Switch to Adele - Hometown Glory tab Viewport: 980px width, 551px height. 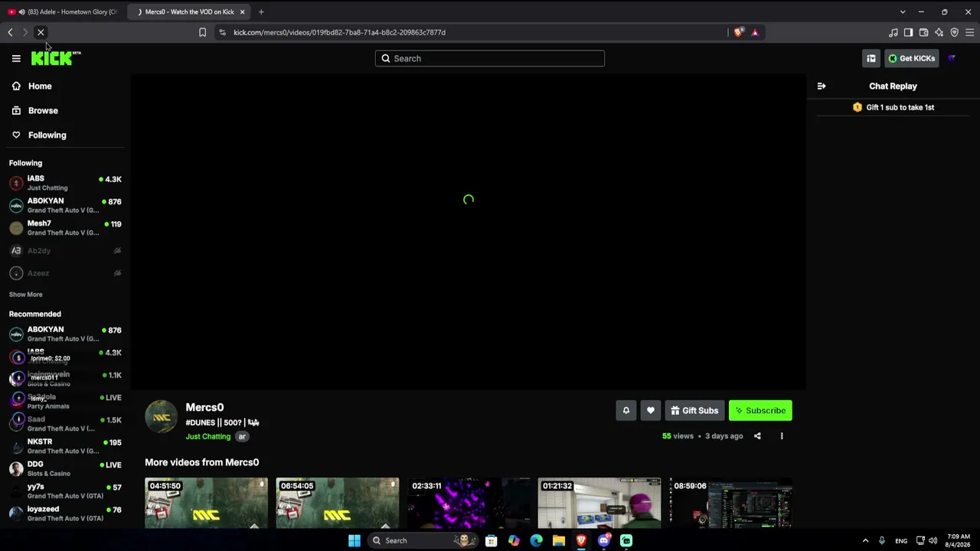(x=62, y=12)
